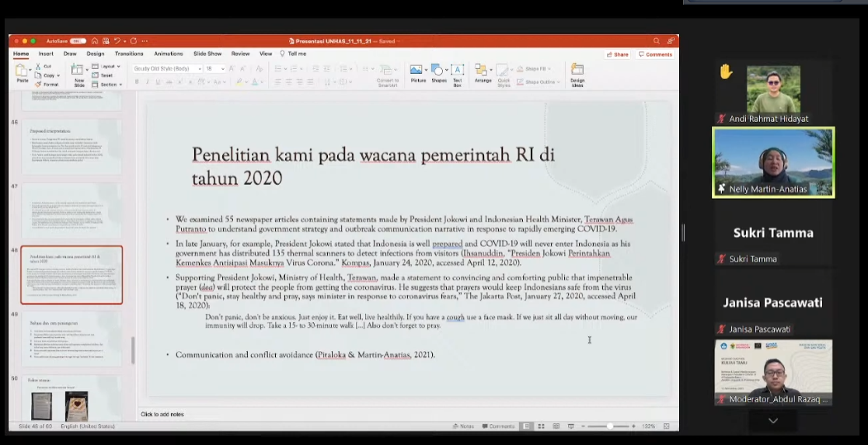Screen dimensions: 868x445
Task: Click the New Slide icon
Action: pos(78,71)
